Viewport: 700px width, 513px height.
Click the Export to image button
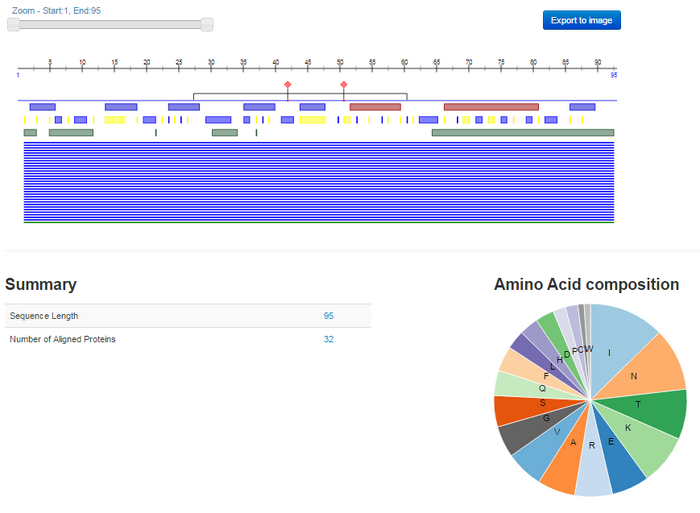[x=581, y=20]
